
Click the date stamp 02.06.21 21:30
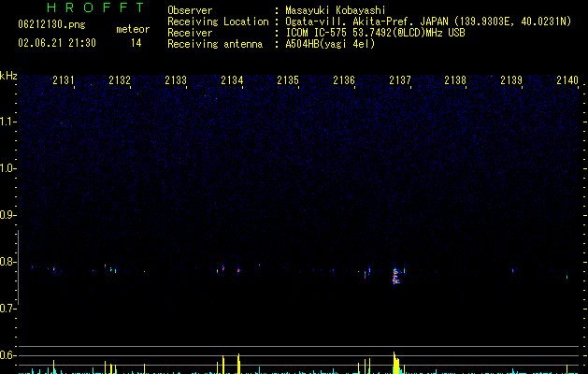click(x=57, y=42)
